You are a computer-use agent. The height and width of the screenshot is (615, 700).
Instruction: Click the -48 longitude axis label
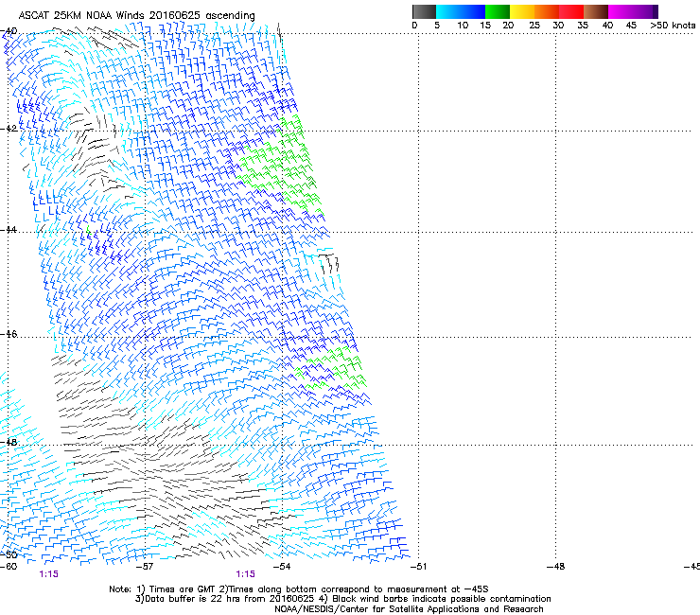555,567
